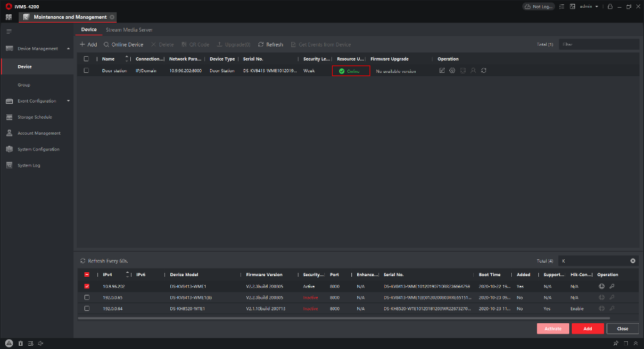
Task: Open the control panel grid icon
Action: coord(9,16)
